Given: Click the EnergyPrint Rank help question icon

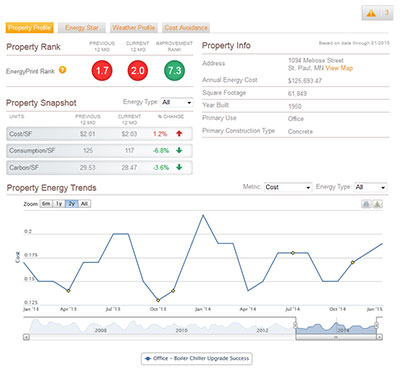Looking at the screenshot, I should coord(62,70).
